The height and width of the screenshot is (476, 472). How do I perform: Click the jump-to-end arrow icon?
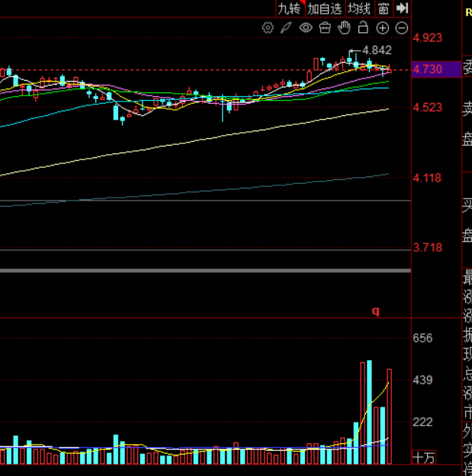pos(402,8)
